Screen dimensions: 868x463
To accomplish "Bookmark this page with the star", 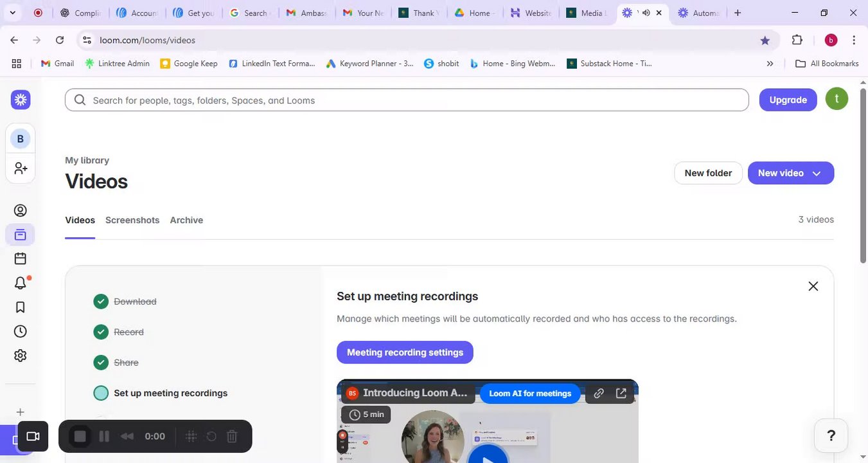I will tap(765, 41).
